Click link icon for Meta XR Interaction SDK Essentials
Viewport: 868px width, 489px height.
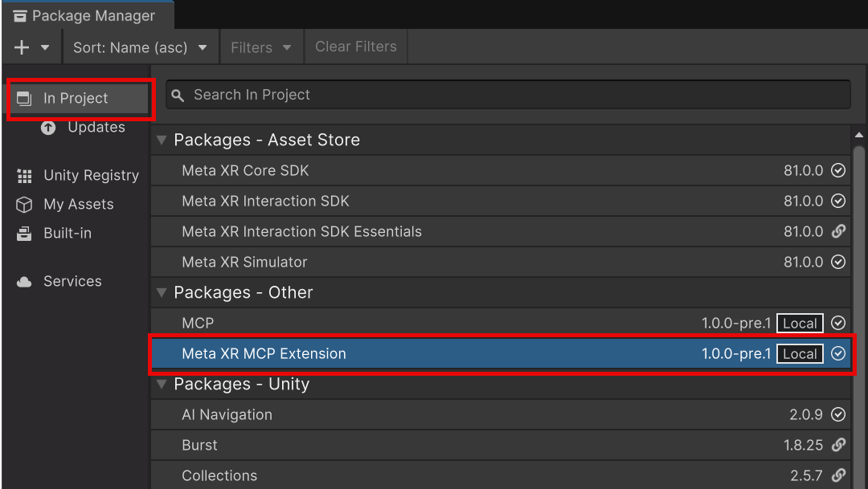(838, 231)
